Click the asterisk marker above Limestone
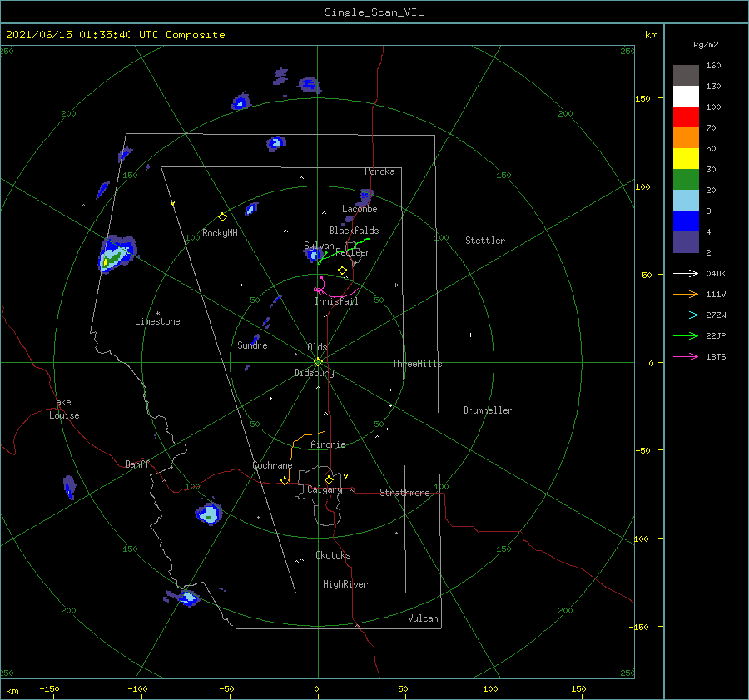The image size is (749, 700). coord(157,314)
